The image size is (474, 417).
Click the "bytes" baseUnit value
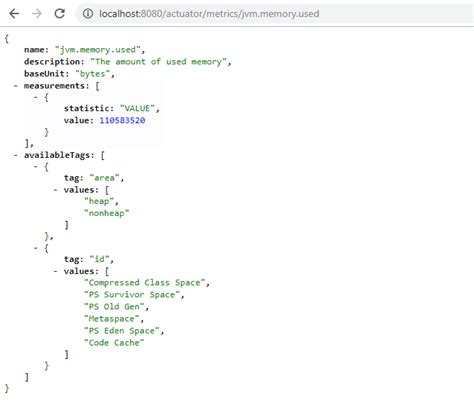93,74
